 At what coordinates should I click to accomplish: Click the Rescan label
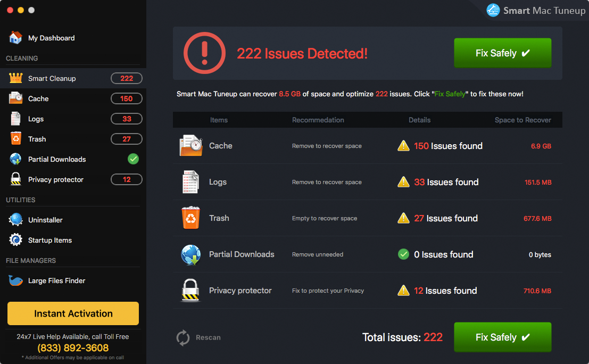(208, 337)
